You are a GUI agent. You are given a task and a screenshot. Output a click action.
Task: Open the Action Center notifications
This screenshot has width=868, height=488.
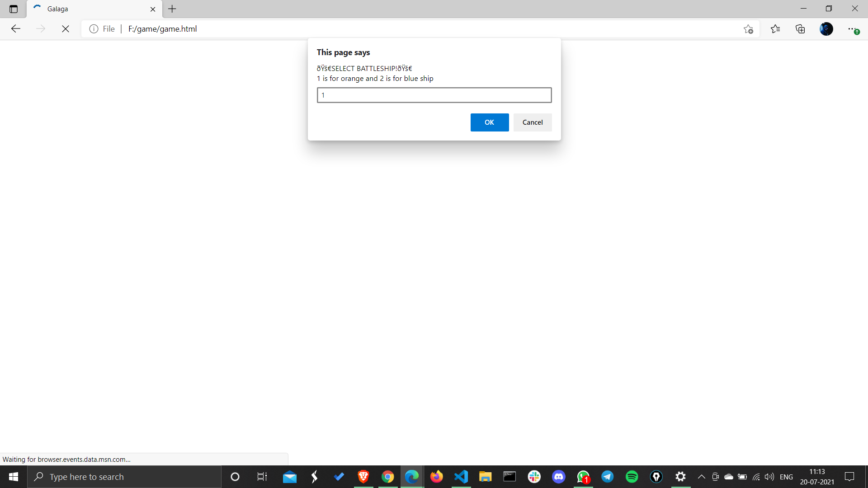click(850, 477)
